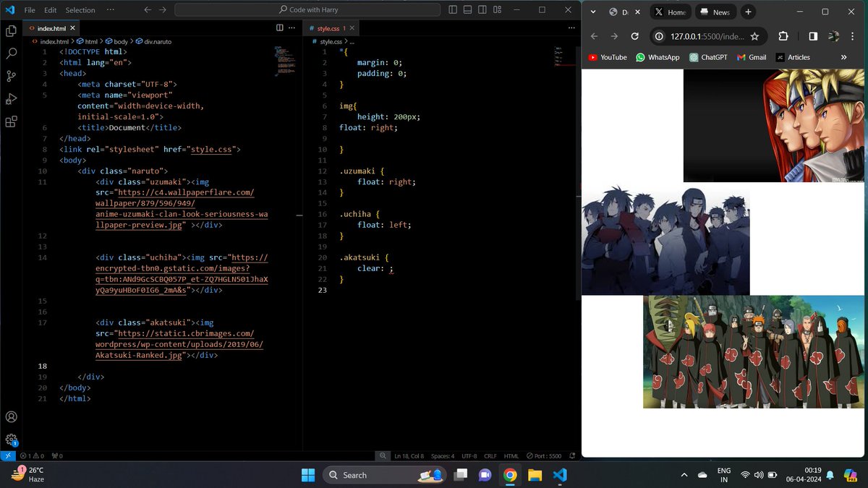Open the Gmail bookmark

tap(752, 57)
